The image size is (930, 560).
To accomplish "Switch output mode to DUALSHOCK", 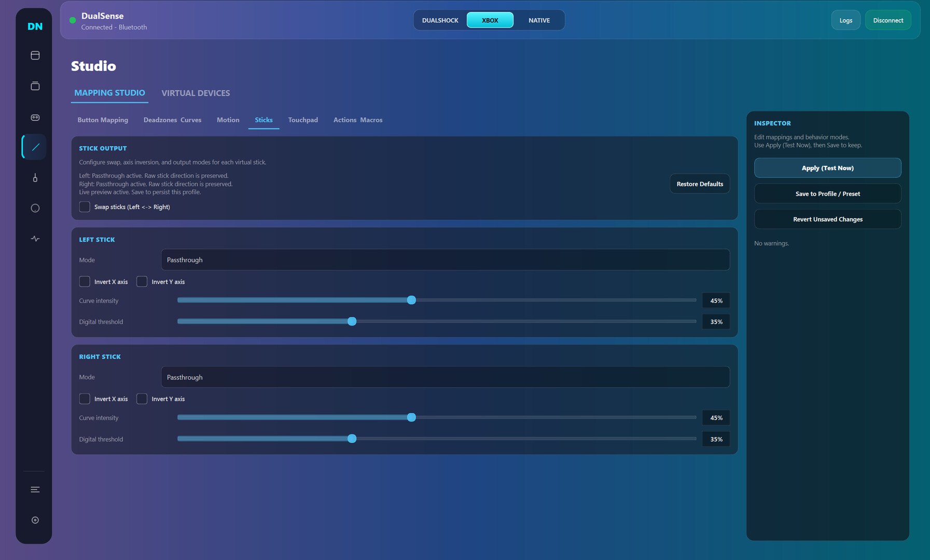I will [440, 20].
